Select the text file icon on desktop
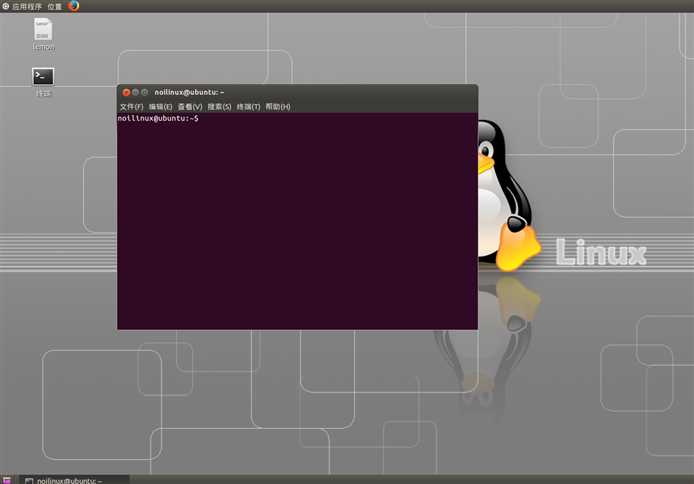694x484 pixels. point(43,30)
